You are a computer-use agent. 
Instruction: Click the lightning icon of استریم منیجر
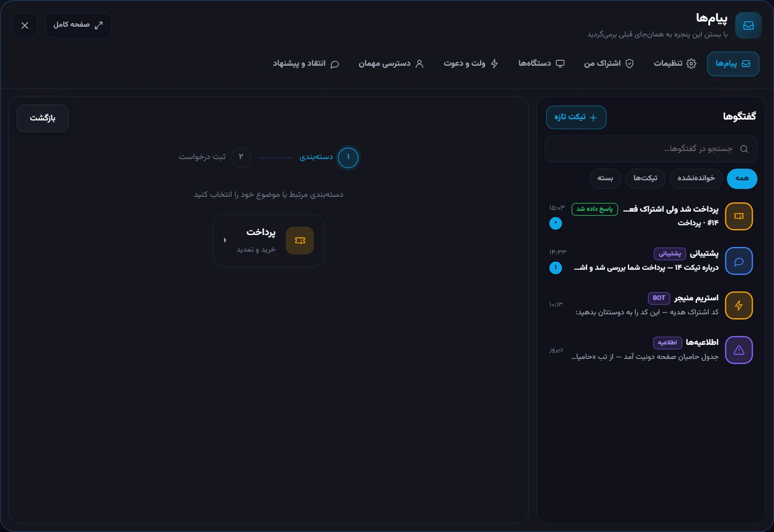[739, 305]
